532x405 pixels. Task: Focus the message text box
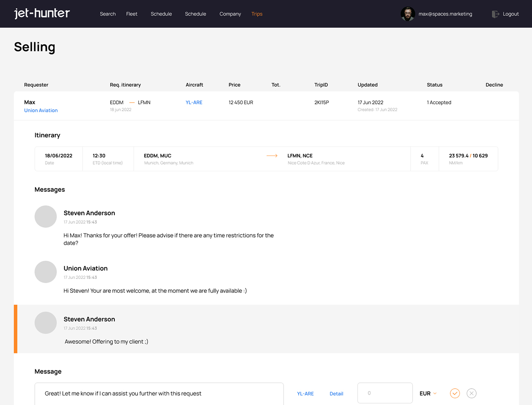tap(159, 393)
